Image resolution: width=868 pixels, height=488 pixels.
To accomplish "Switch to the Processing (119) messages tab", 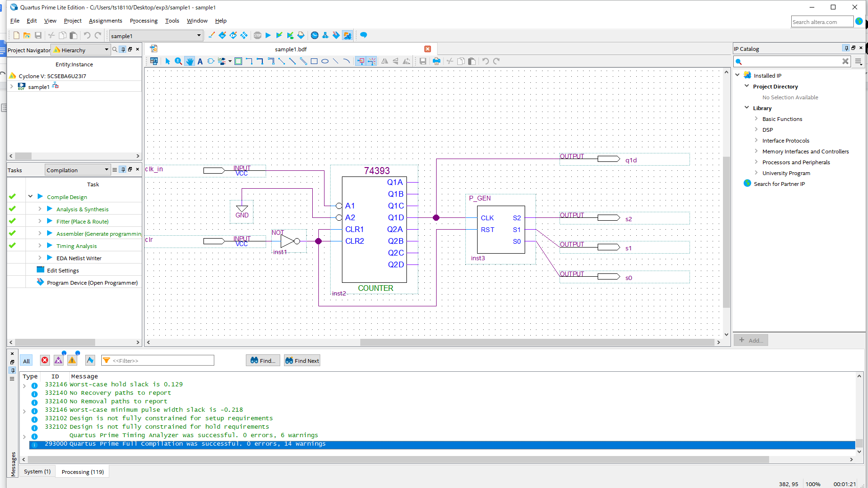I will 82,472.
